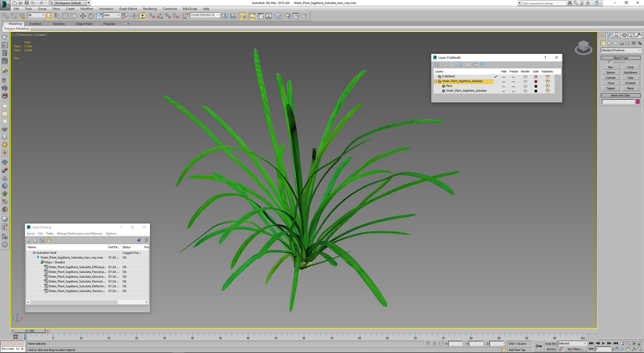Open the Graph Editors menu
The image size is (644, 353).
pos(128,9)
